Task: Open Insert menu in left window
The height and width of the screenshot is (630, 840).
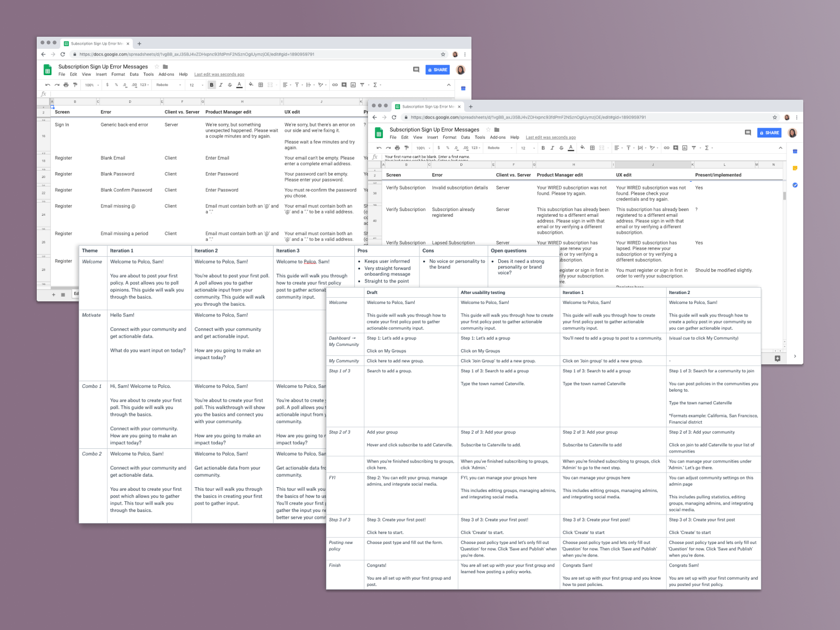Action: [101, 74]
